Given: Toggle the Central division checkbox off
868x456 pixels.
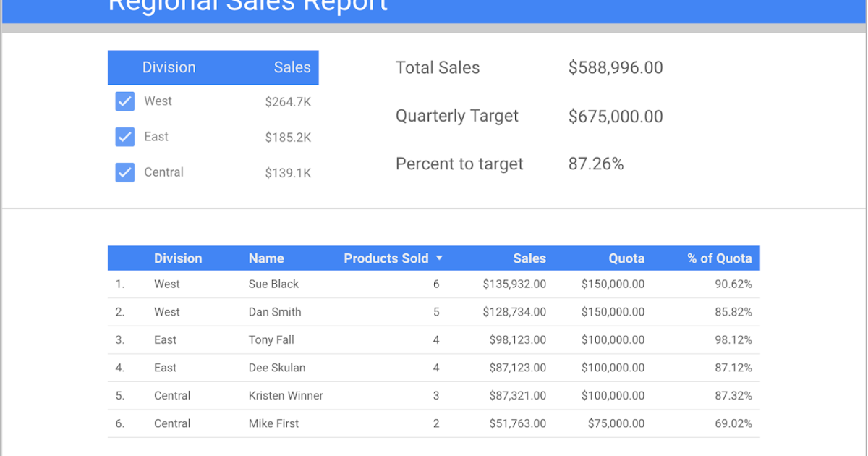Looking at the screenshot, I should click(x=124, y=172).
